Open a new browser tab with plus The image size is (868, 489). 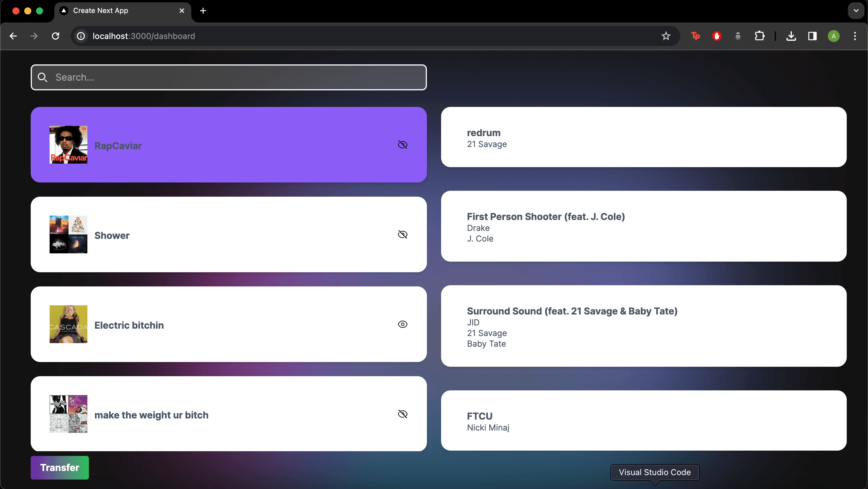click(x=203, y=11)
